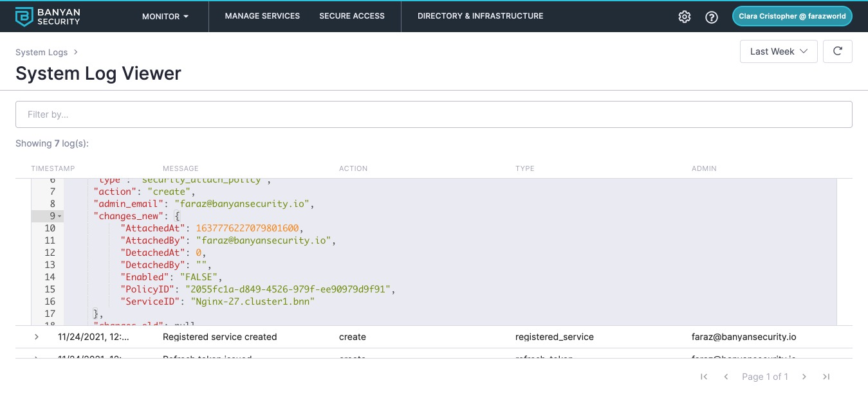The width and height of the screenshot is (868, 394).
Task: Click the Type column header
Action: pyautogui.click(x=525, y=168)
